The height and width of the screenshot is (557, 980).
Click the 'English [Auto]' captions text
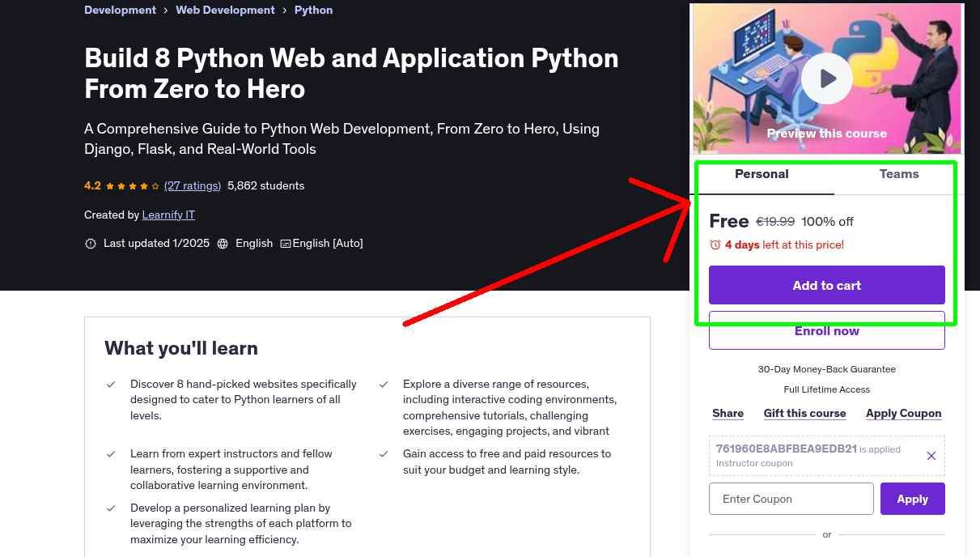click(328, 244)
